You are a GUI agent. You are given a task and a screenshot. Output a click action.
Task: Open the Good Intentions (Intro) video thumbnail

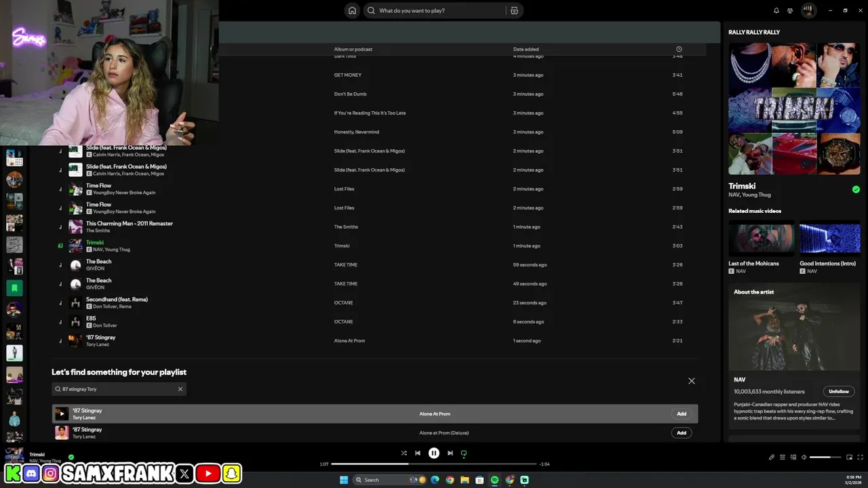[x=830, y=239]
